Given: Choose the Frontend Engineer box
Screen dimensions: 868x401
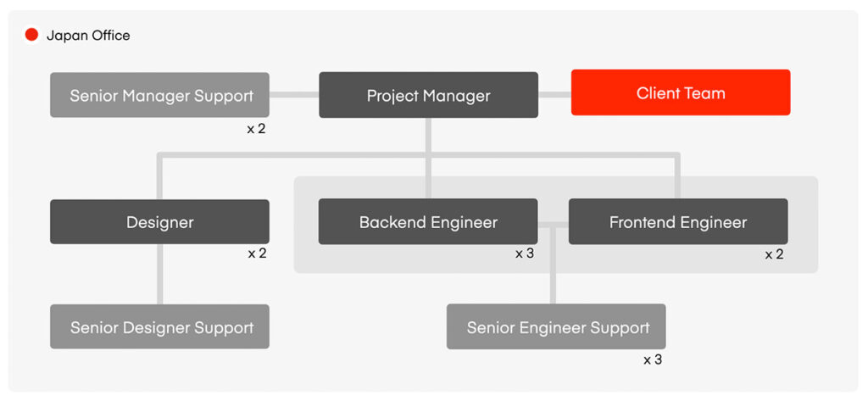Looking at the screenshot, I should point(678,222).
